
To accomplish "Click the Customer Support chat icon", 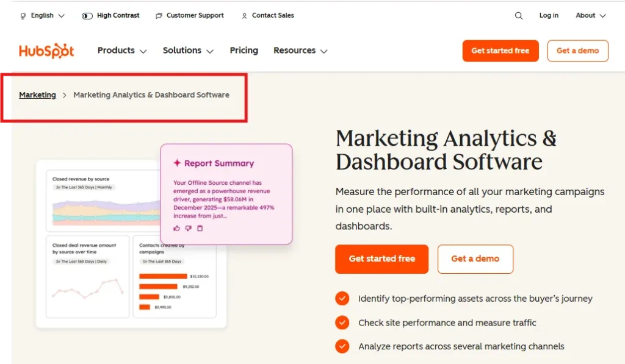I will [159, 15].
